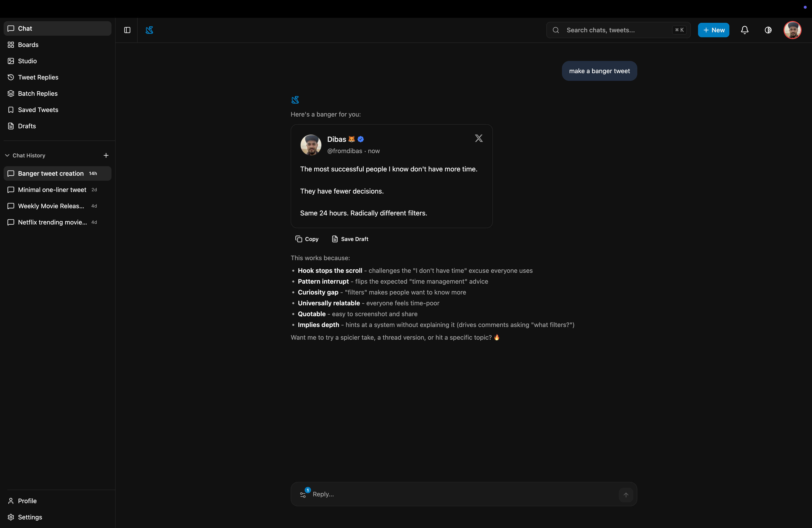This screenshot has width=812, height=528.
Task: Click the X logo on tweet card
Action: coord(479,138)
